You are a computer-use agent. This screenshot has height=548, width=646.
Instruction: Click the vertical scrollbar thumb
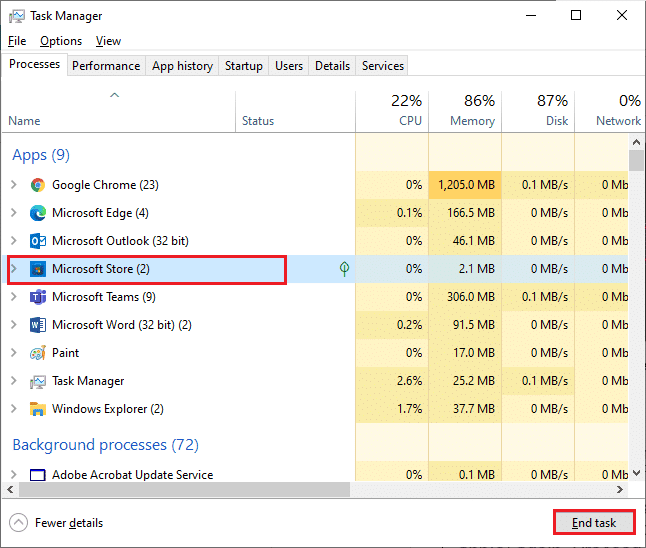636,161
